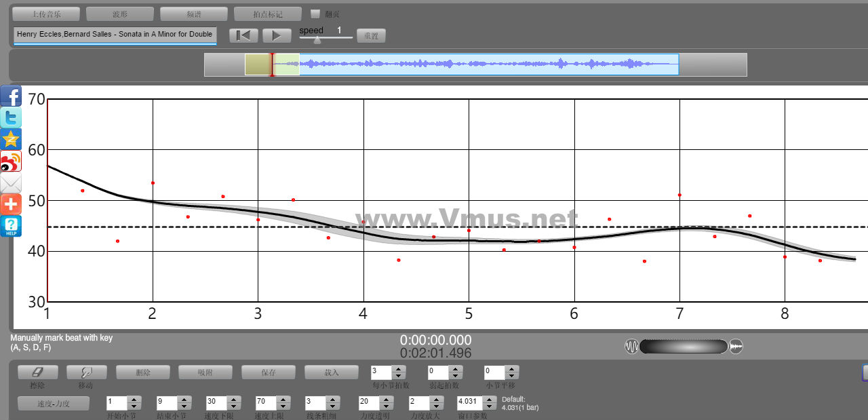
Task: Click the speed slider handle
Action: [x=317, y=39]
